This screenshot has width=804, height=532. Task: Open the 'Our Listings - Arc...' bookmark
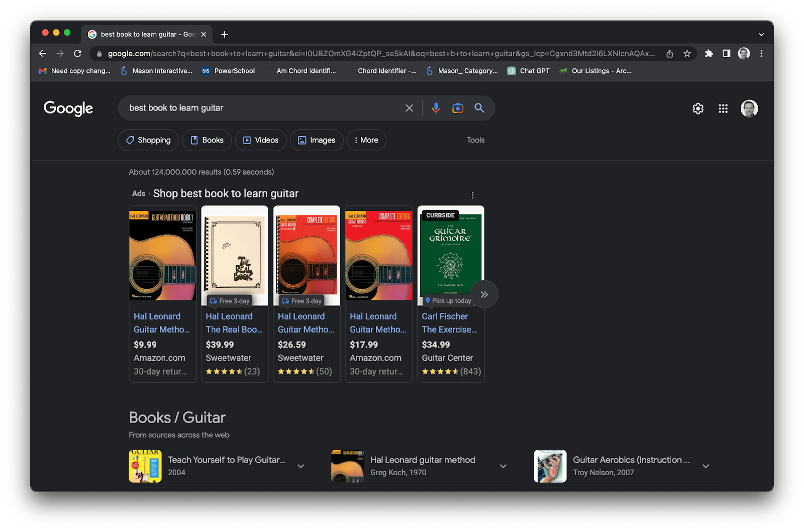(x=595, y=71)
